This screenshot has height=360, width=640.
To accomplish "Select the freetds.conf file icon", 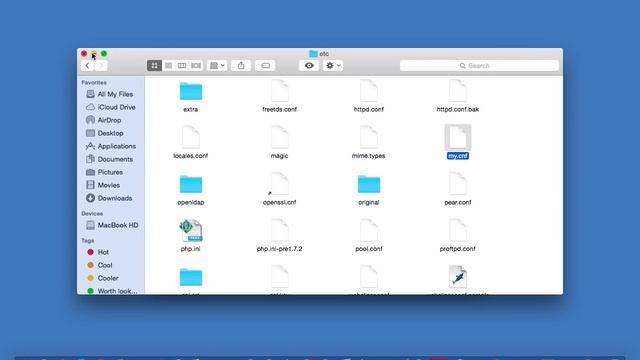I will (280, 91).
